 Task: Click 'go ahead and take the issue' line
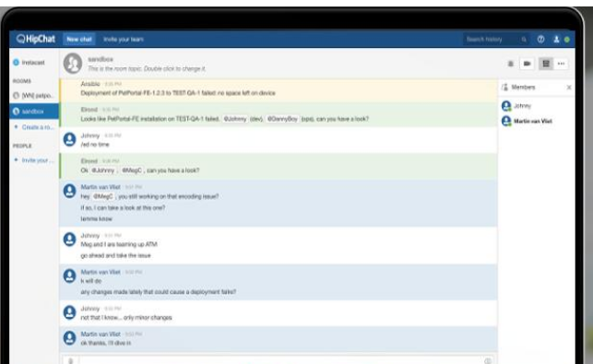click(x=115, y=255)
